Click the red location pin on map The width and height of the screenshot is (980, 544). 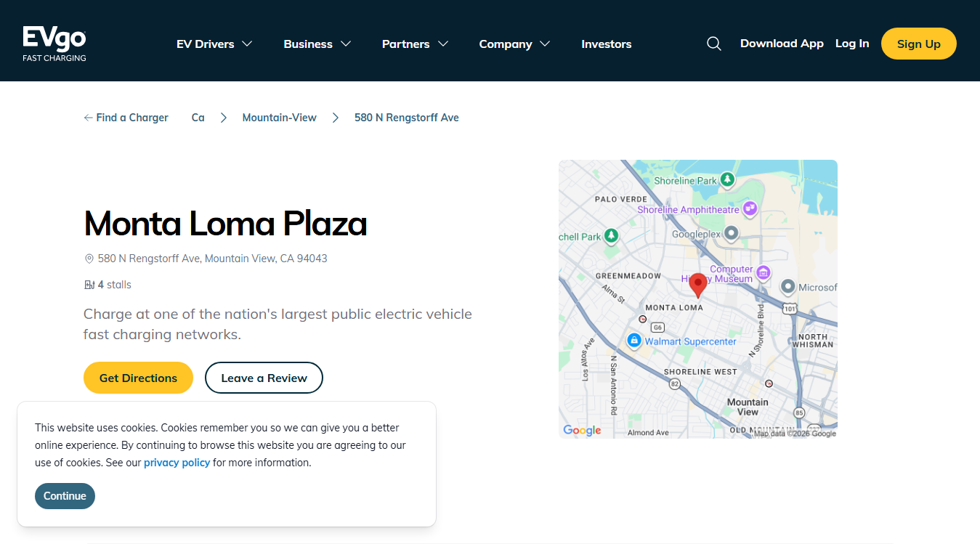[x=698, y=286]
